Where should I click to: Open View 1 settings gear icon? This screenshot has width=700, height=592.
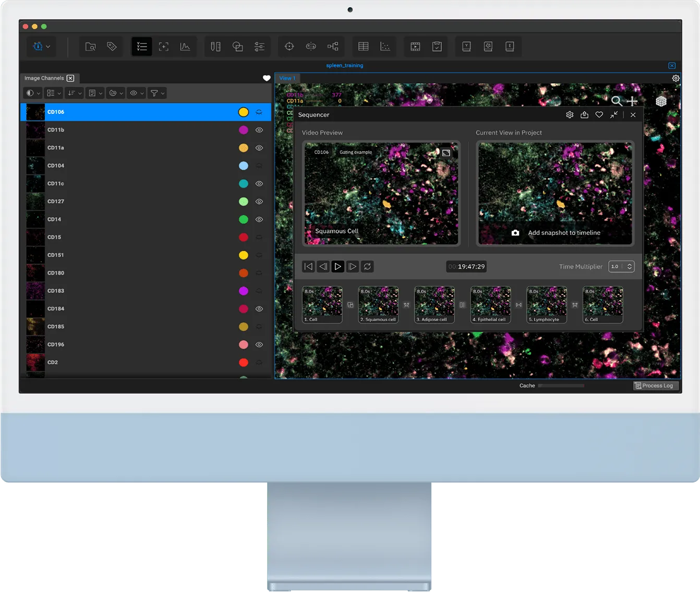(x=675, y=78)
